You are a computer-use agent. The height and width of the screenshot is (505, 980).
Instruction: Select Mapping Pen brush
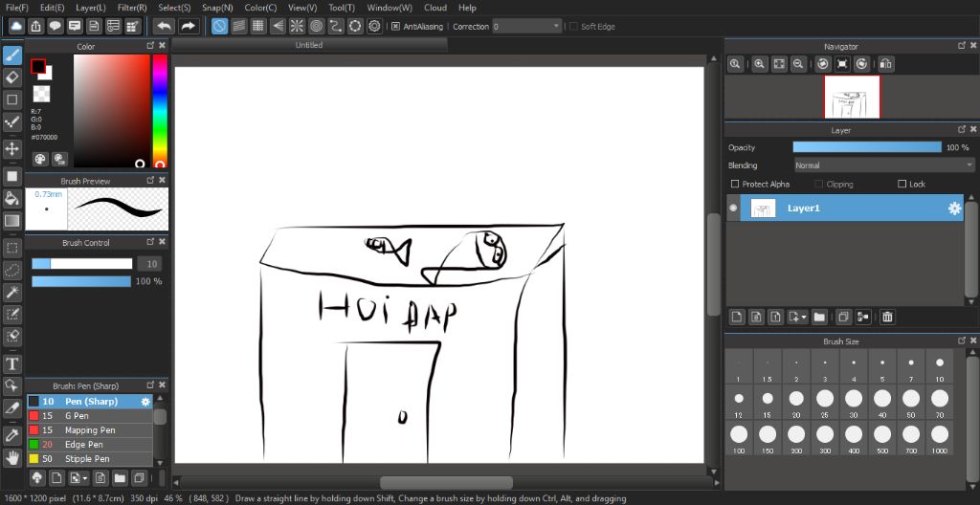coord(90,430)
